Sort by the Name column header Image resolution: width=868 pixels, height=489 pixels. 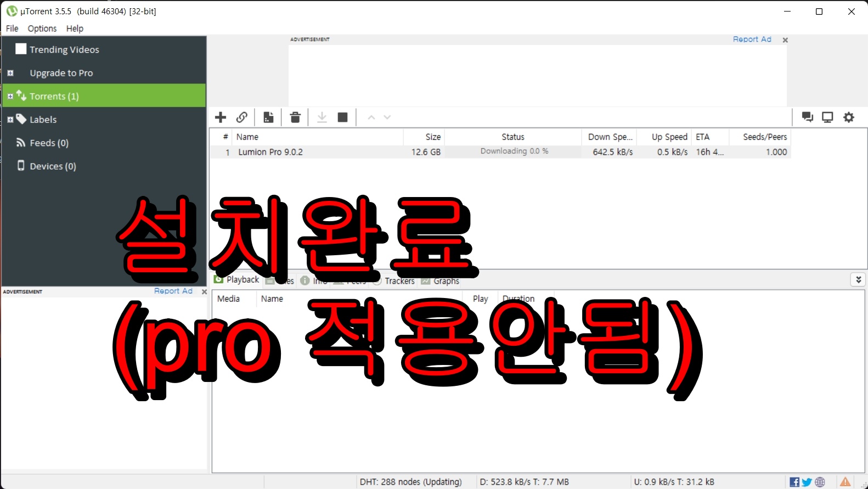pyautogui.click(x=317, y=137)
